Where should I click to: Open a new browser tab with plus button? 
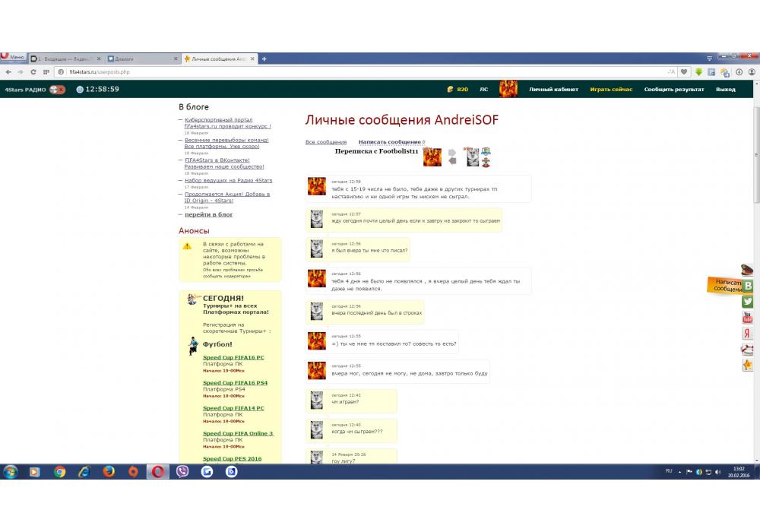pyautogui.click(x=264, y=59)
